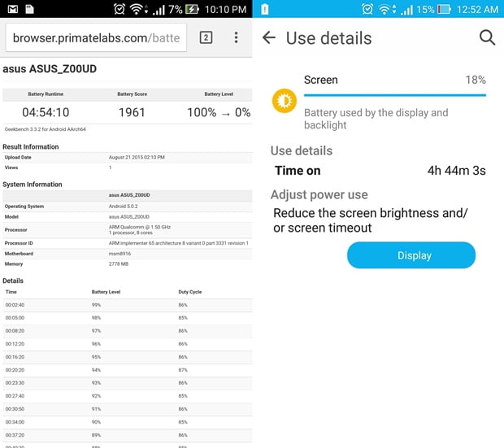Tap the yellow Screen brightness icon

[x=285, y=101]
